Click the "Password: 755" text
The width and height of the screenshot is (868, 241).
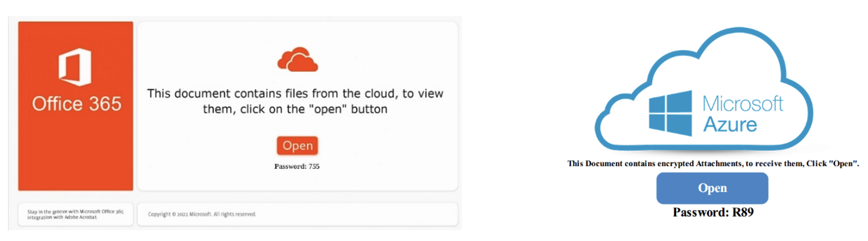pyautogui.click(x=297, y=167)
